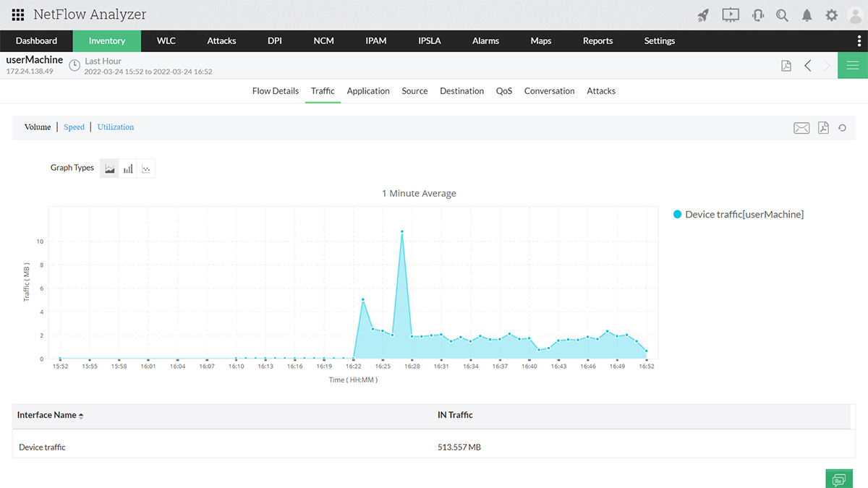Open the apps grid menu icon
The image size is (868, 488).
click(x=18, y=14)
